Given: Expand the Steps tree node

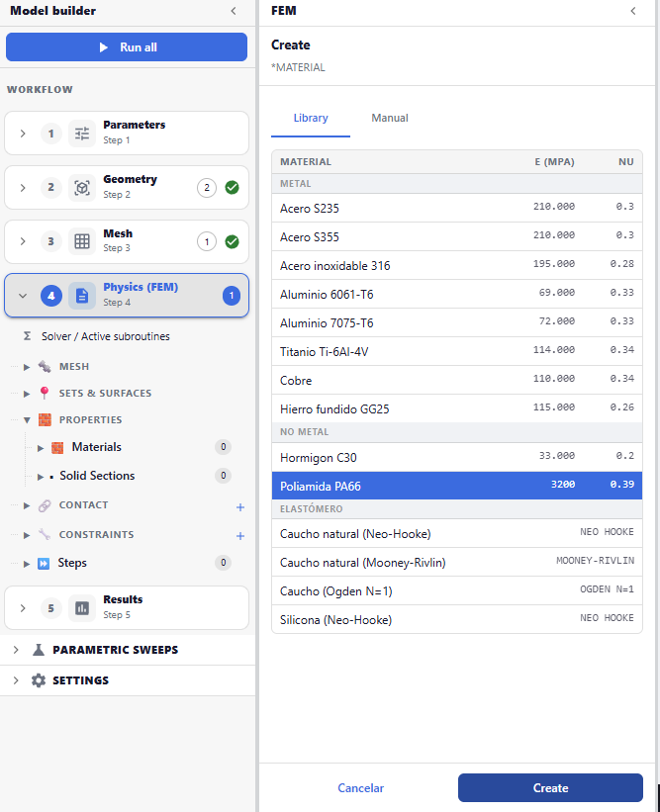Looking at the screenshot, I should (27, 564).
